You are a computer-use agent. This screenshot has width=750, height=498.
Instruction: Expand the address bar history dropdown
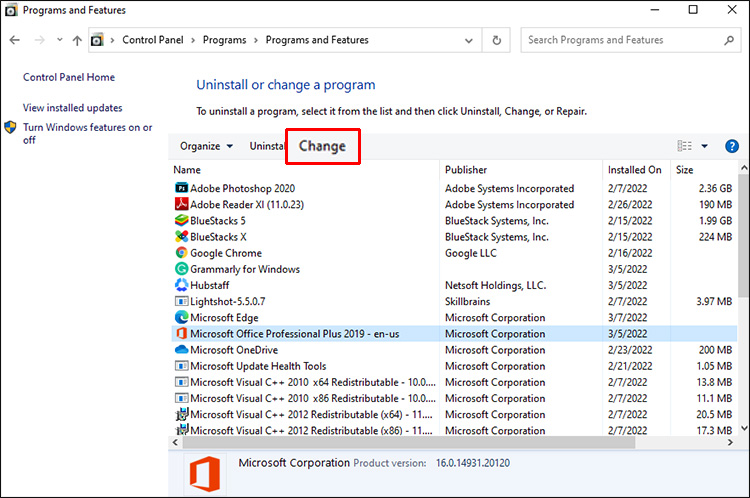[x=471, y=40]
